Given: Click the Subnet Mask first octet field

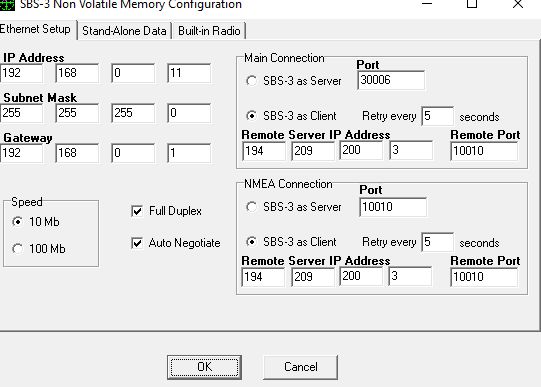Looking at the screenshot, I should click(21, 113).
